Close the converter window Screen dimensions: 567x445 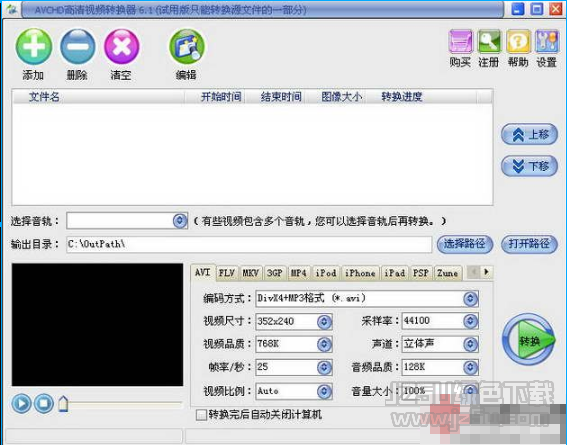[555, 9]
